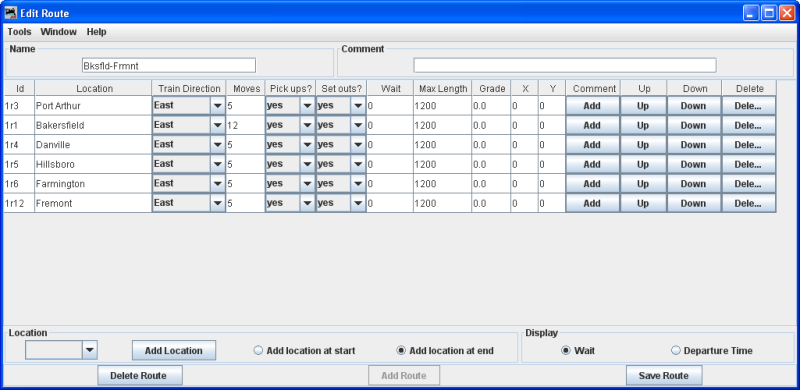Viewport: 800px width, 390px height.
Task: Move Fremont up in the route
Action: (x=643, y=203)
